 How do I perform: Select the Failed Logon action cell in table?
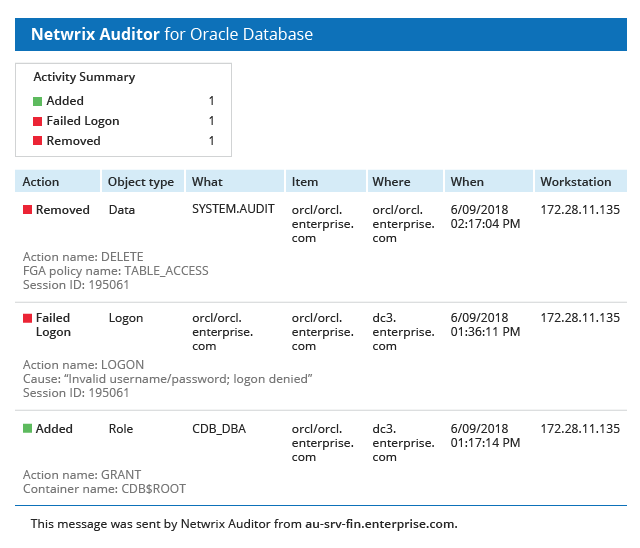(53, 325)
